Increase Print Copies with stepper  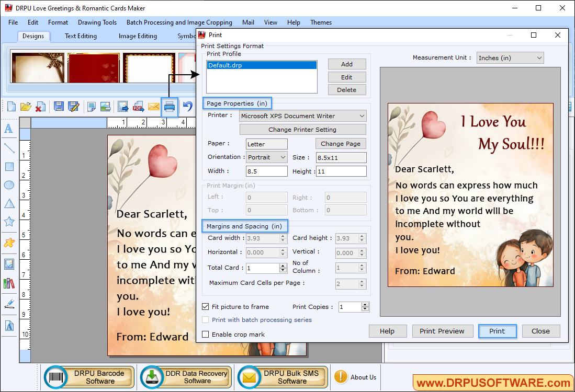(x=366, y=304)
